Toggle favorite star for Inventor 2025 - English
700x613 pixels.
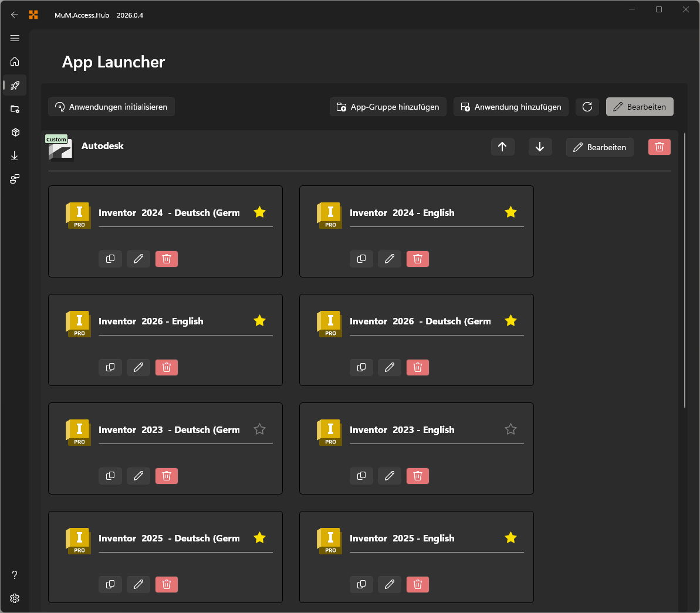tap(510, 538)
